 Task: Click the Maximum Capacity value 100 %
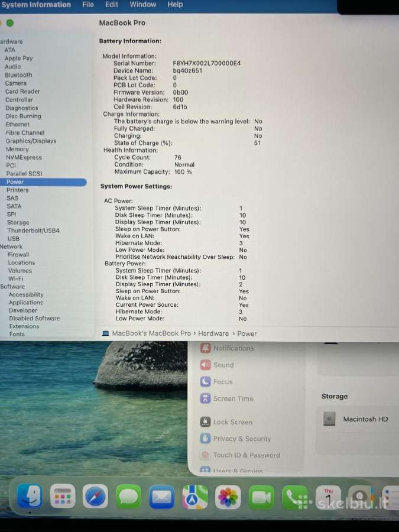(183, 171)
